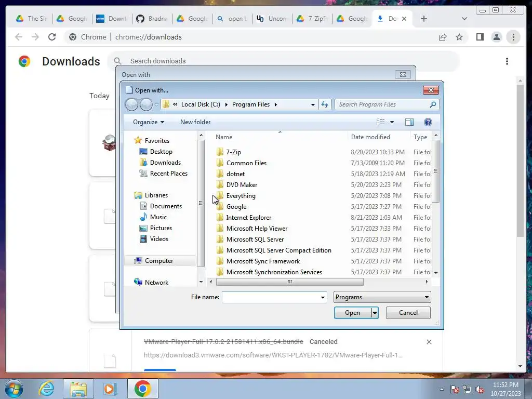
Task: Select the Google folder
Action: (236, 207)
